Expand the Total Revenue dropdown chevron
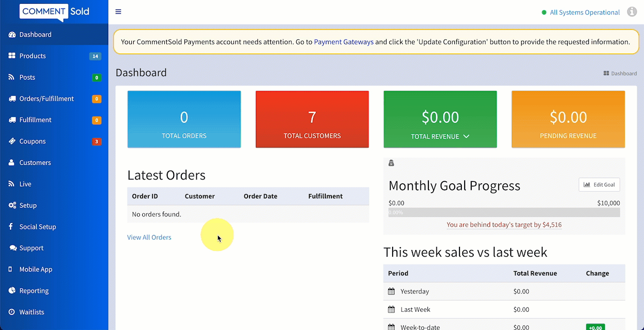This screenshot has height=330, width=644. (x=466, y=136)
